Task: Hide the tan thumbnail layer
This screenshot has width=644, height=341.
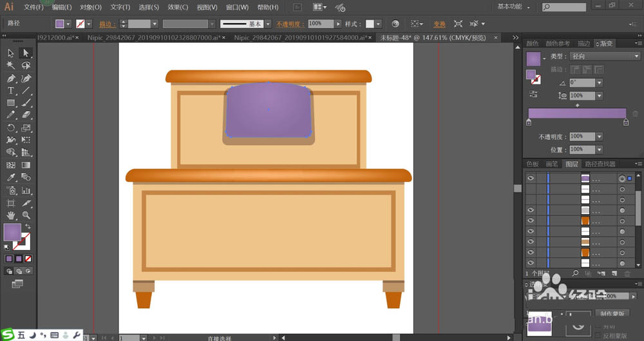Action: pos(531,242)
